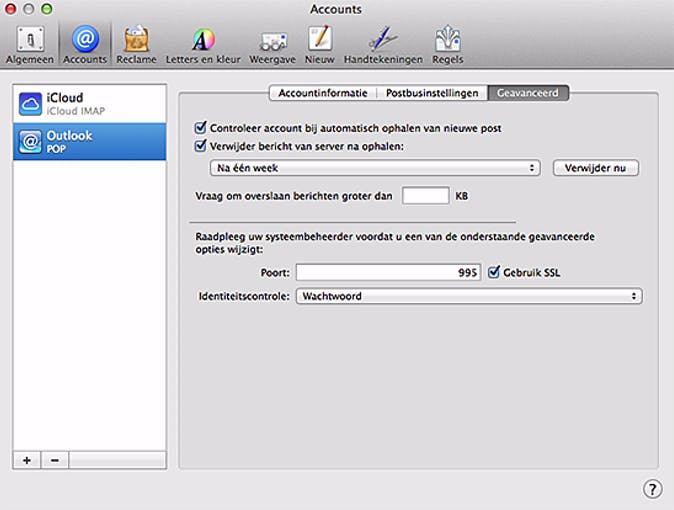674x510 pixels.
Task: Close the Accounts window
Action: pyautogui.click(x=10, y=9)
